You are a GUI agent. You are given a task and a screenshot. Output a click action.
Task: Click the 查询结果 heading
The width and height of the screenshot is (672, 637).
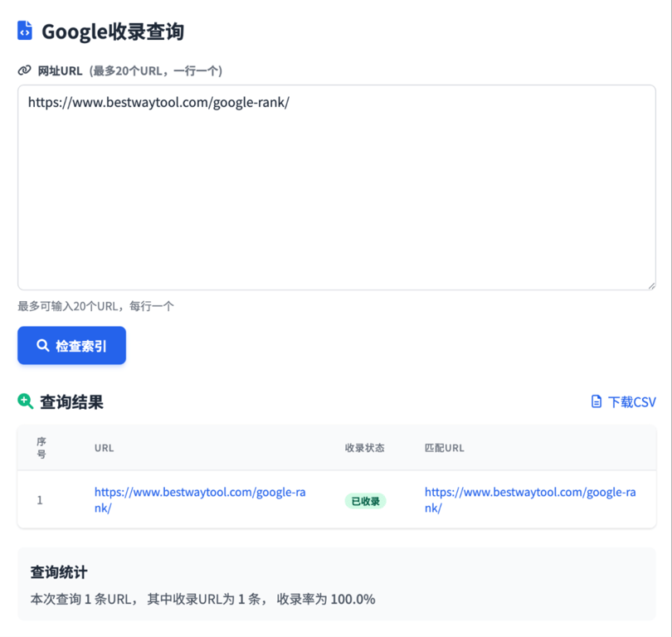71,401
